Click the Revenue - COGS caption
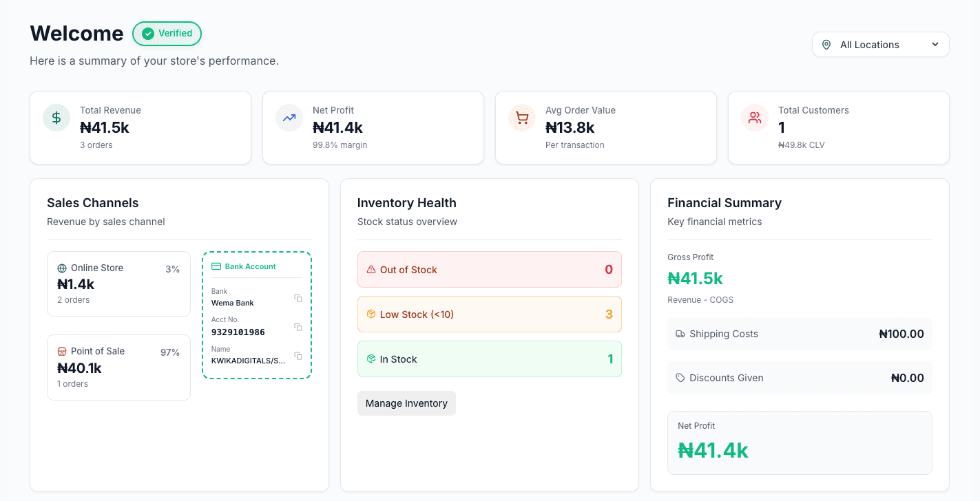The width and height of the screenshot is (980, 501). [700, 300]
